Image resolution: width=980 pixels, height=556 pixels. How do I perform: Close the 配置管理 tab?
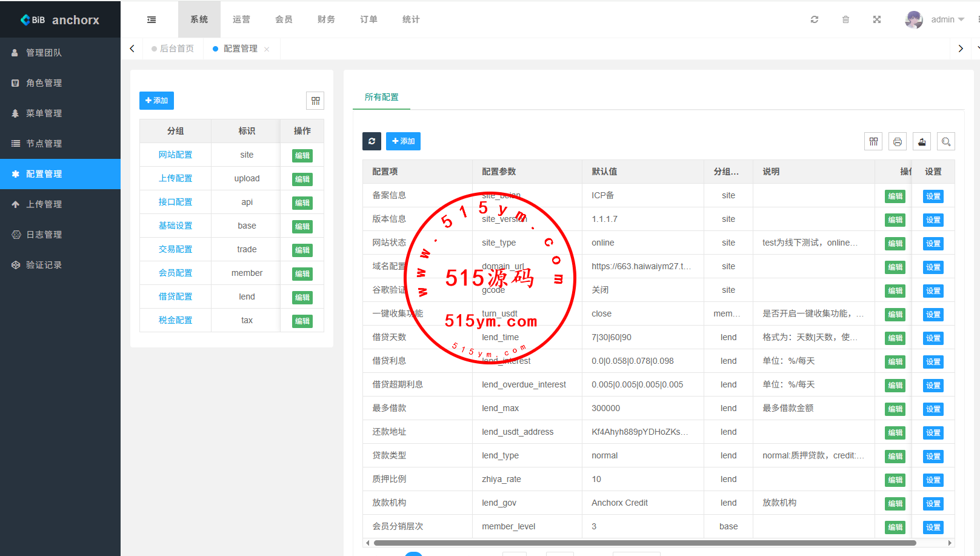click(267, 49)
